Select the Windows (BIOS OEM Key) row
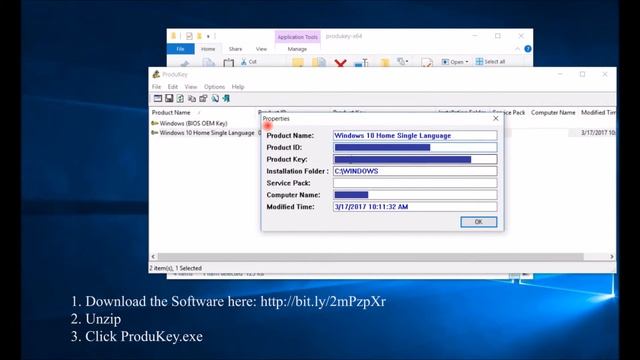The width and height of the screenshot is (640, 360). click(189, 123)
